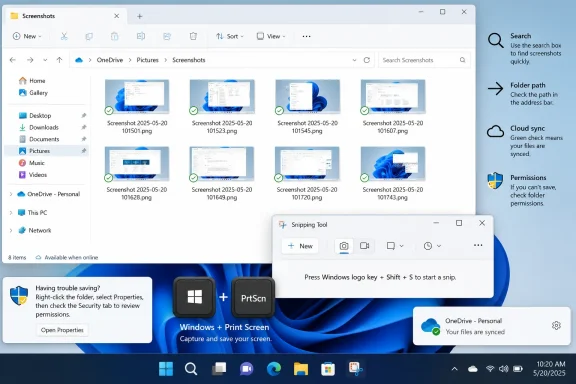Open File Explorer from the taskbar
This screenshot has height=384, width=576.
click(x=301, y=369)
